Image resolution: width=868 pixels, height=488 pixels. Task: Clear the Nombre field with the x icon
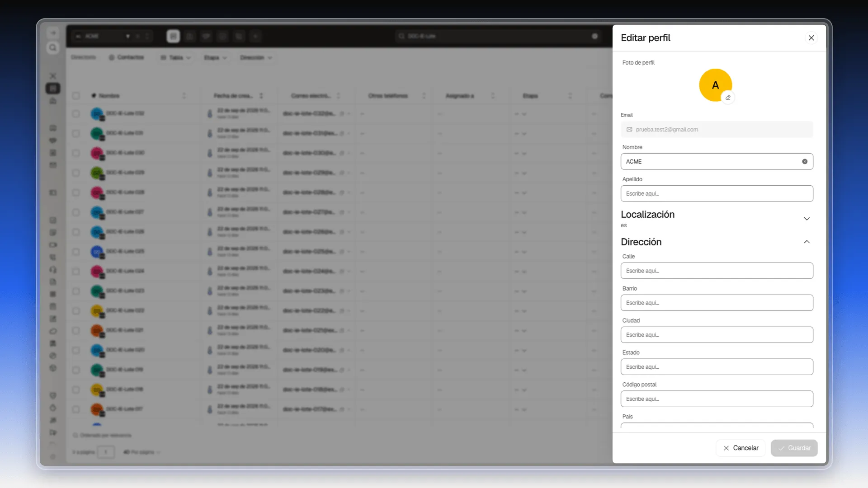coord(805,161)
